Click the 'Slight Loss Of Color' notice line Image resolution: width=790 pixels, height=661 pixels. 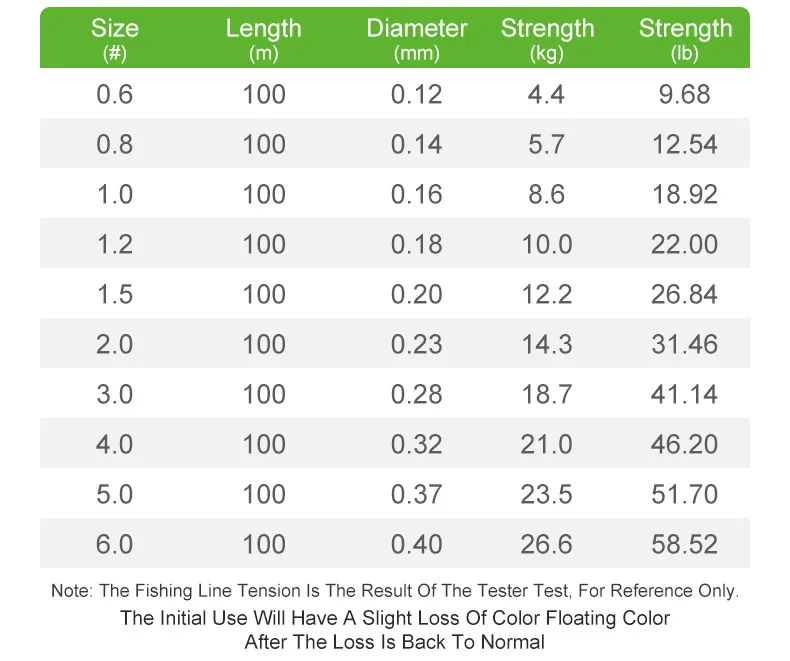pyautogui.click(x=395, y=618)
